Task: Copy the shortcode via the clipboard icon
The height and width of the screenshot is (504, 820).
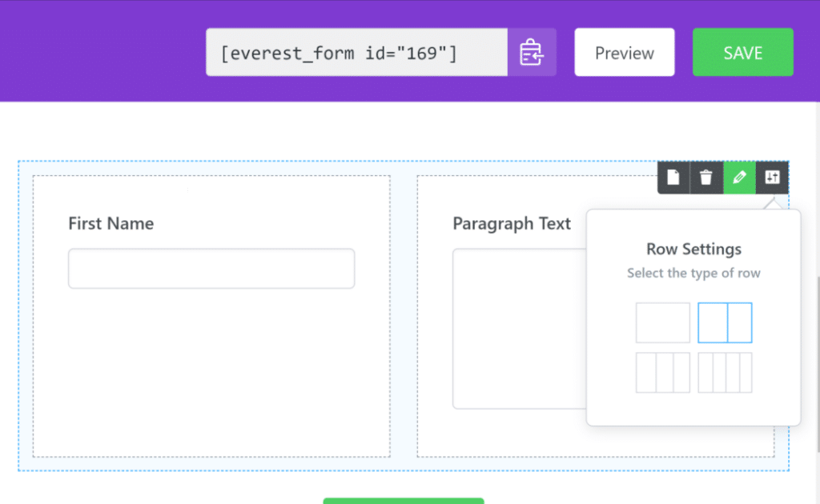Action: (532, 52)
